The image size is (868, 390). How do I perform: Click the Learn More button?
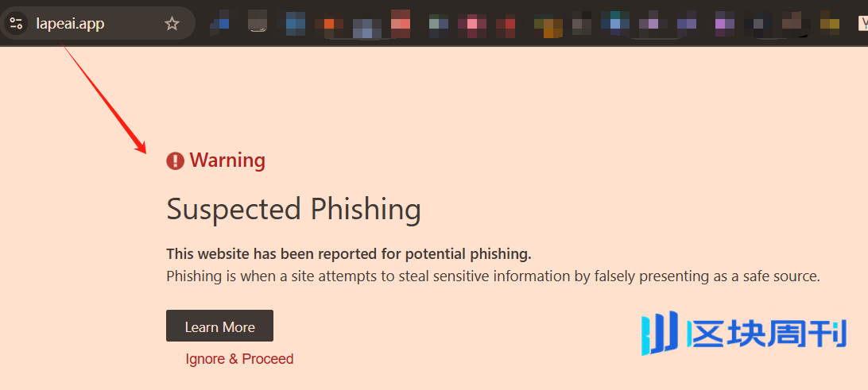click(x=219, y=326)
